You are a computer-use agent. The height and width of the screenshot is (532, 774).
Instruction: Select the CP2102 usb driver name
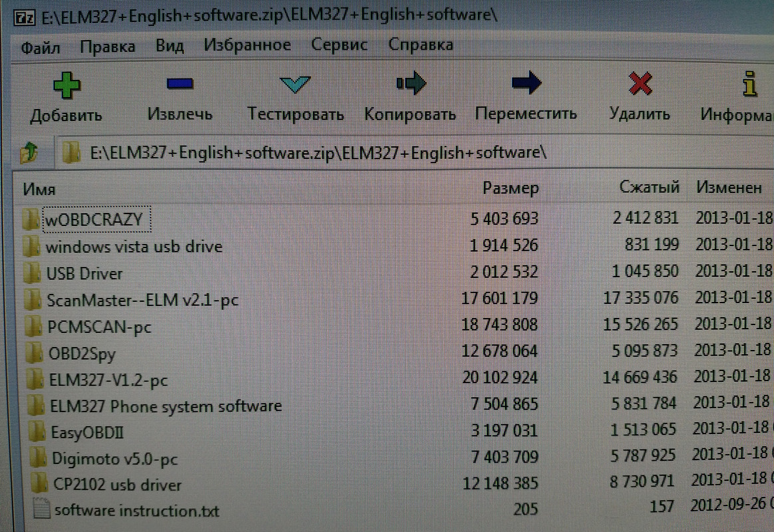118,484
